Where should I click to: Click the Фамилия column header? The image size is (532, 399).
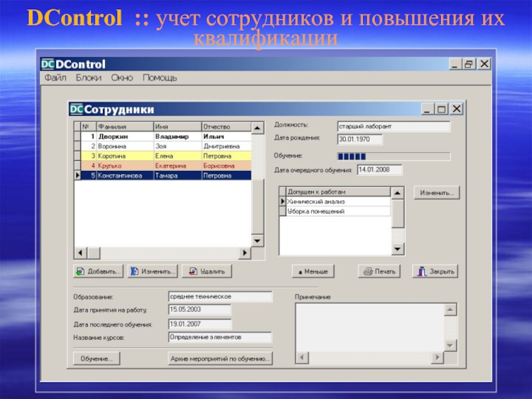coord(125,126)
